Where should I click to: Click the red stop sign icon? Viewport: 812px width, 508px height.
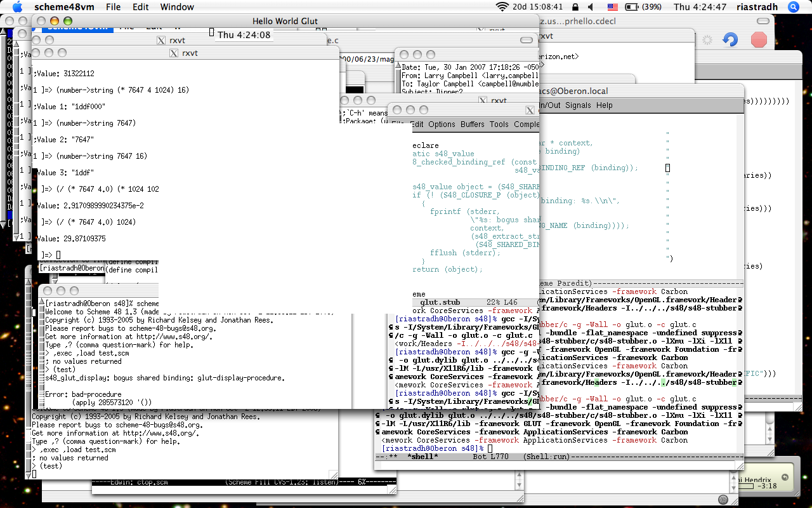click(759, 40)
